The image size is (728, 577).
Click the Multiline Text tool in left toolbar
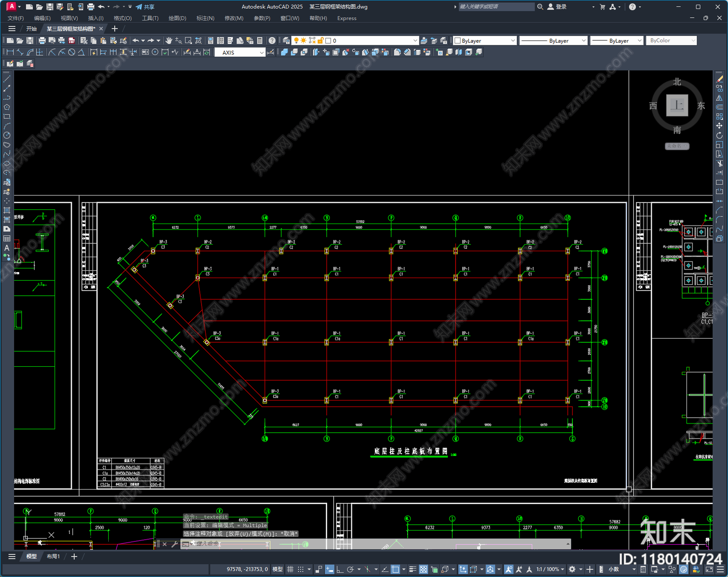point(7,248)
